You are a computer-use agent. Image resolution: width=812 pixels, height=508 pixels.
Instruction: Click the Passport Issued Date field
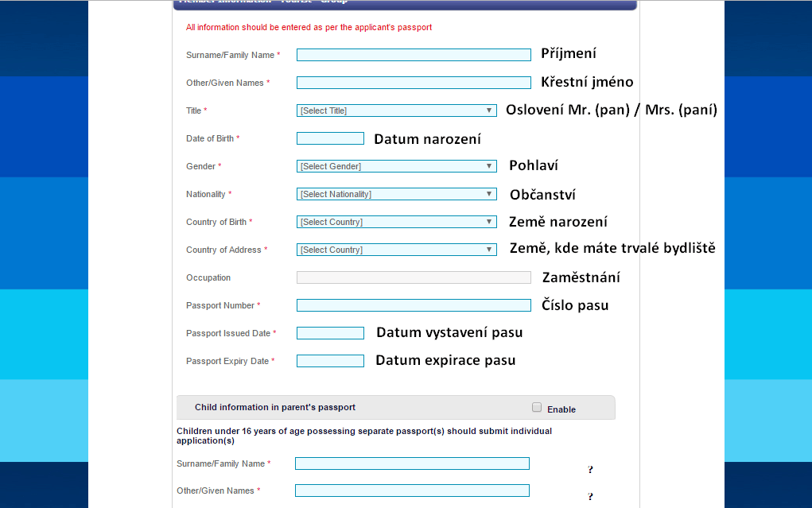coord(330,333)
